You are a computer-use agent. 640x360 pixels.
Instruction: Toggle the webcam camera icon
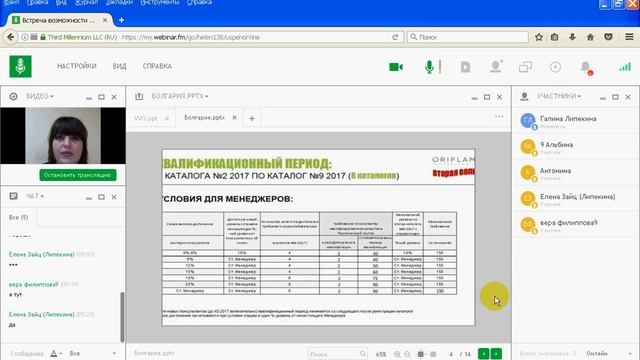[x=396, y=67]
